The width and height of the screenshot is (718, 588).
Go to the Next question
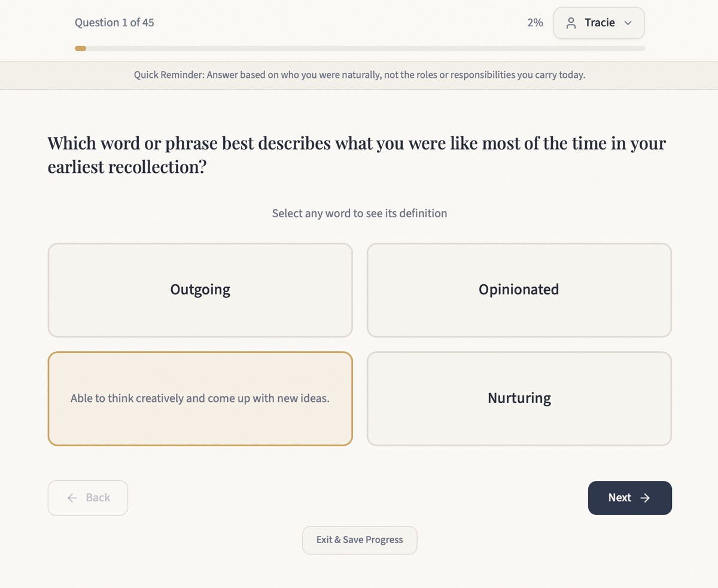coord(629,498)
